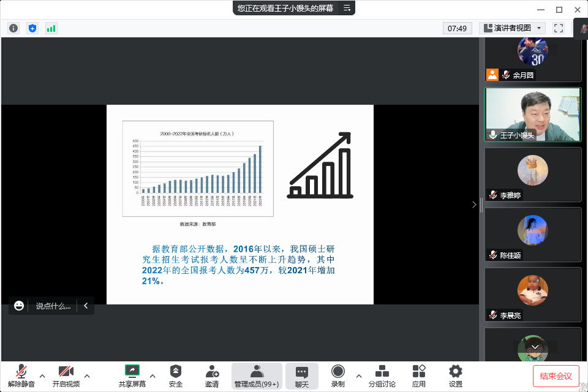Screen dimensions: 588x392
Task: Open the screen-share options menu in the top banner
Action: (347, 8)
